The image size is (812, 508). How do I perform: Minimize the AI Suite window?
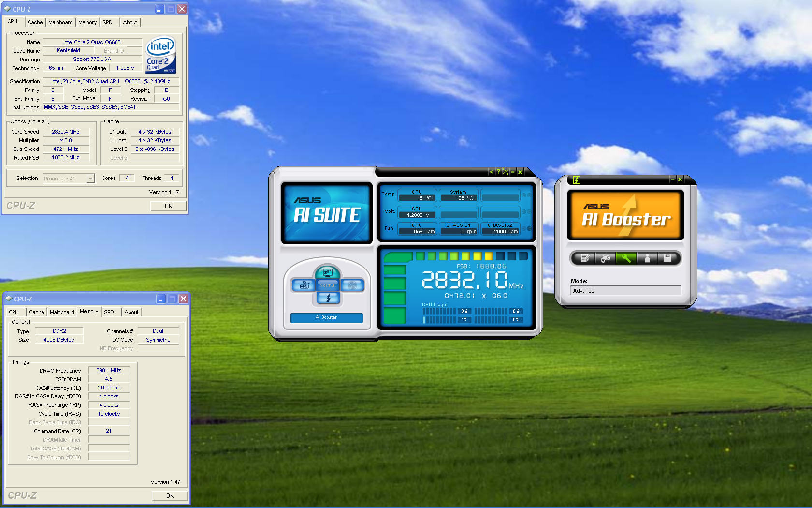point(513,172)
